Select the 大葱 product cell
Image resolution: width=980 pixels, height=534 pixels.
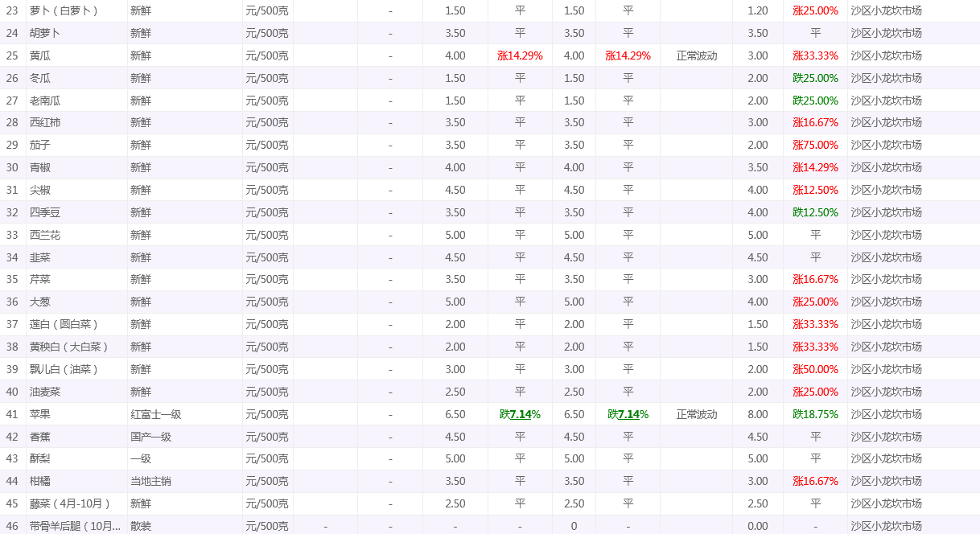40,302
